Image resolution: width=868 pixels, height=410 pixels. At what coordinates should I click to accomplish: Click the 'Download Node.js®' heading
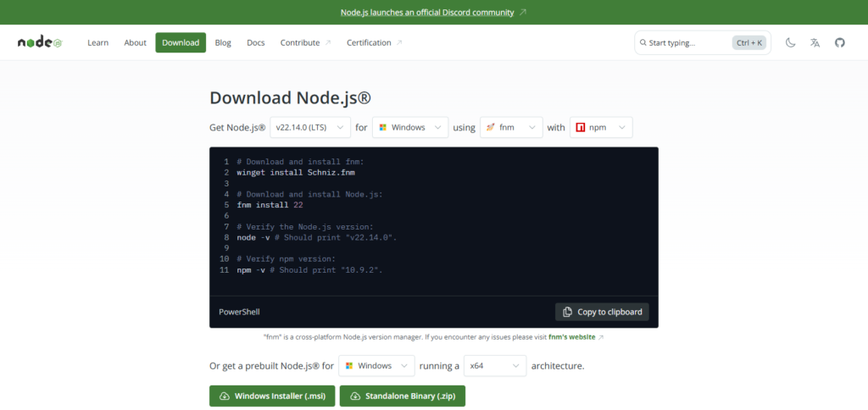click(x=290, y=98)
